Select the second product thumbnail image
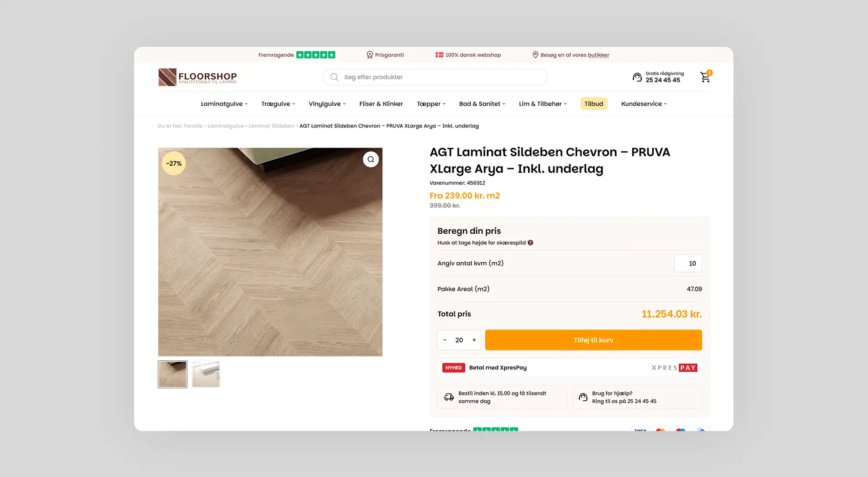The height and width of the screenshot is (477, 868). pyautogui.click(x=206, y=374)
